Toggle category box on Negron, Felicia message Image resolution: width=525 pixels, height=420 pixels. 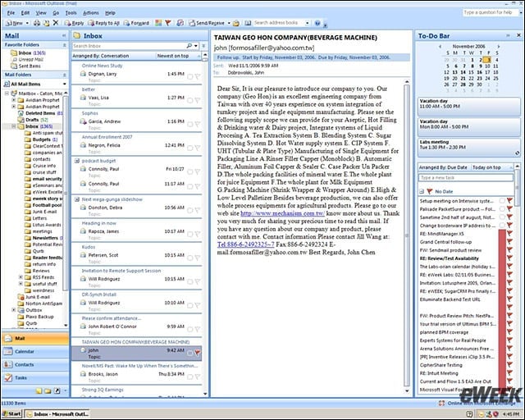point(189,148)
